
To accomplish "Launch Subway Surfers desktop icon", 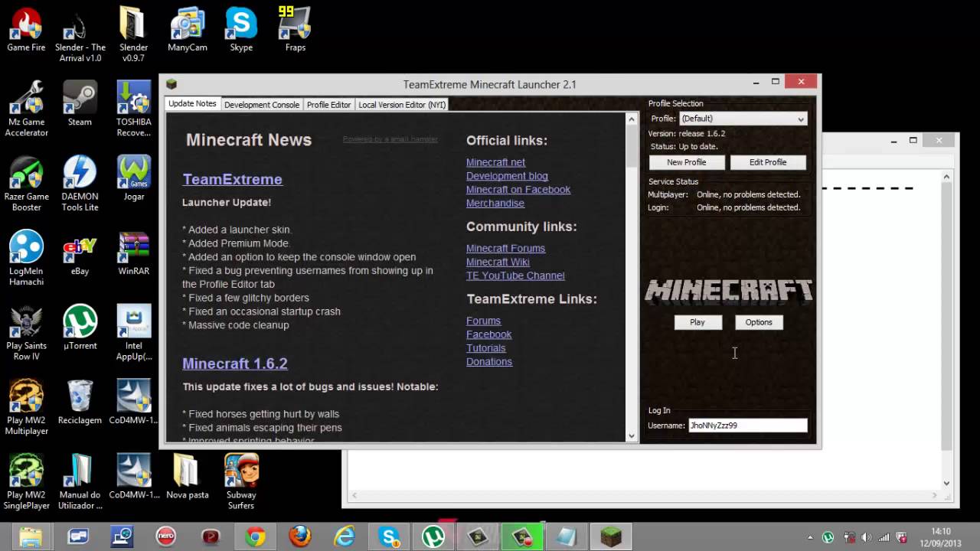I will pyautogui.click(x=241, y=481).
